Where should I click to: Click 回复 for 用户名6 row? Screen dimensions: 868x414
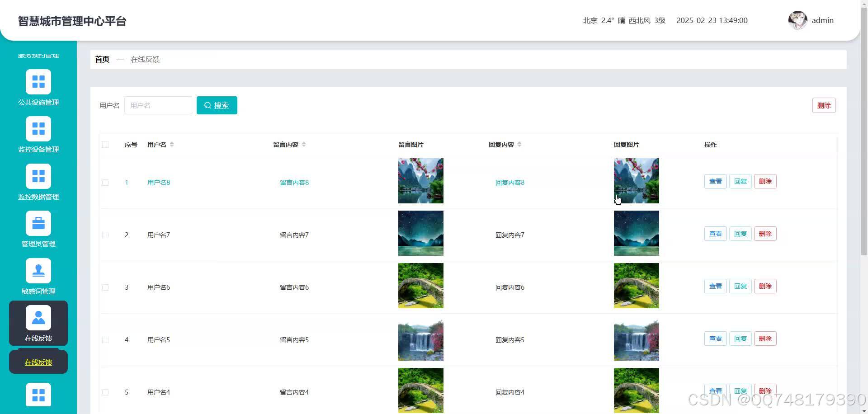pos(741,286)
